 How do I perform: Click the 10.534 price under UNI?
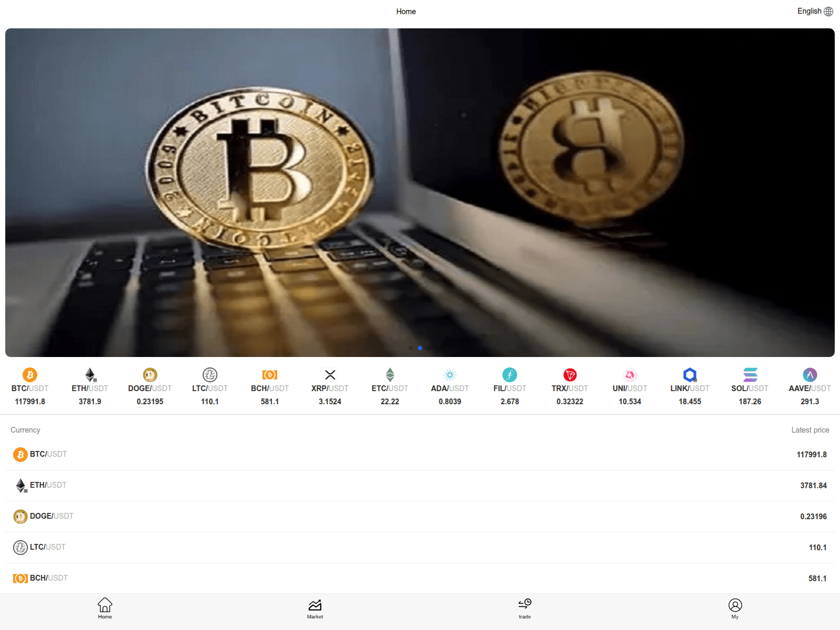(630, 402)
